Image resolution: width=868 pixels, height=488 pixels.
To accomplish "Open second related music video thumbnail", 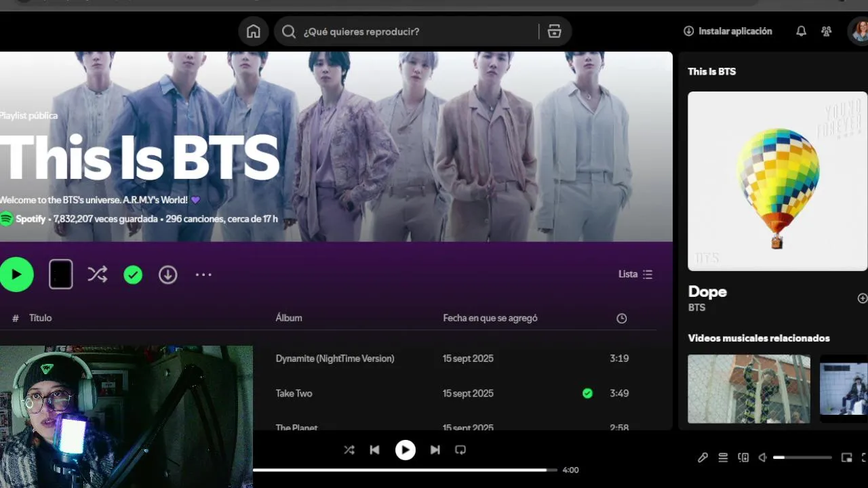I will [x=844, y=389].
